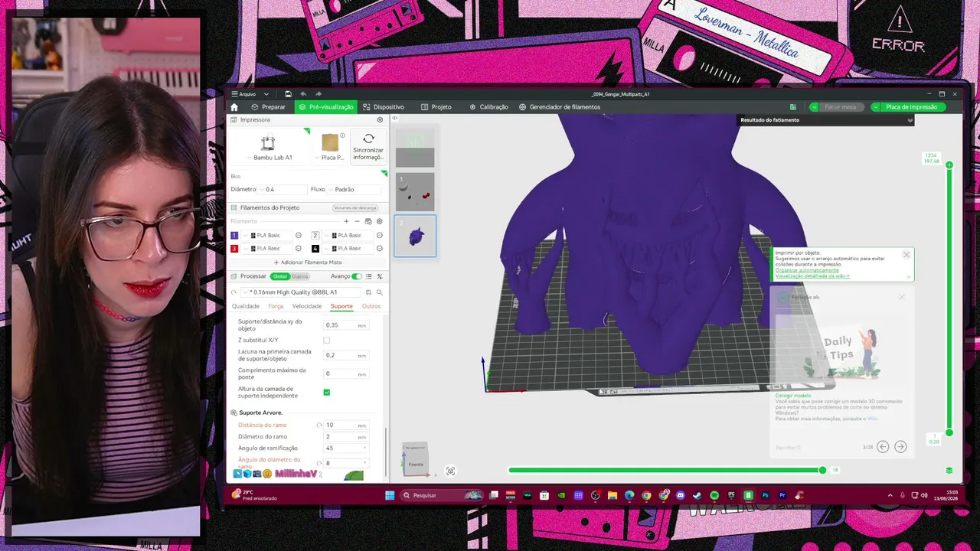Viewport: 980px width, 551px height.
Task: Edit filament 3 preset with its circle icon
Action: tap(299, 249)
